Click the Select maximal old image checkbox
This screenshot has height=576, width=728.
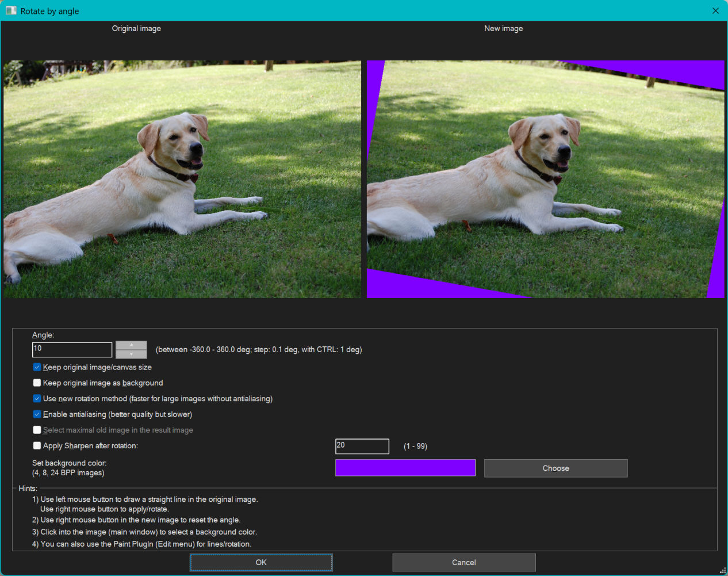37,430
